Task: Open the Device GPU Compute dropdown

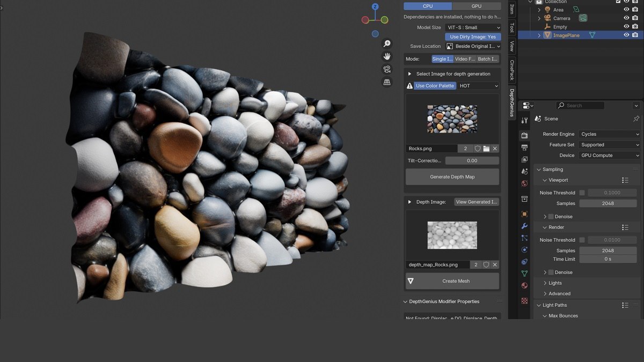Action: 610,156
